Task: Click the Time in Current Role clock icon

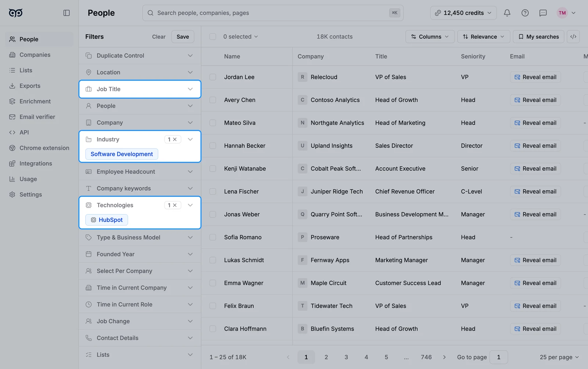Action: 89,305
